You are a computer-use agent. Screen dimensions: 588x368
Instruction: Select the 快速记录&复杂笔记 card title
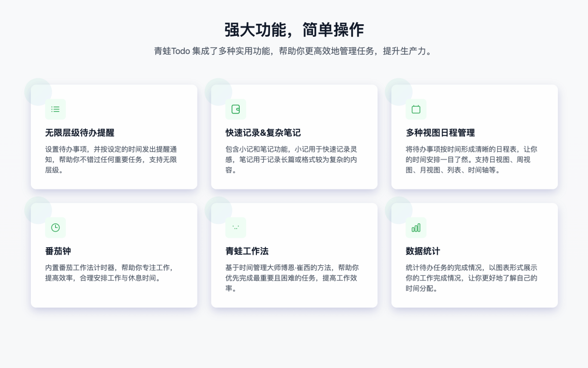pos(263,133)
